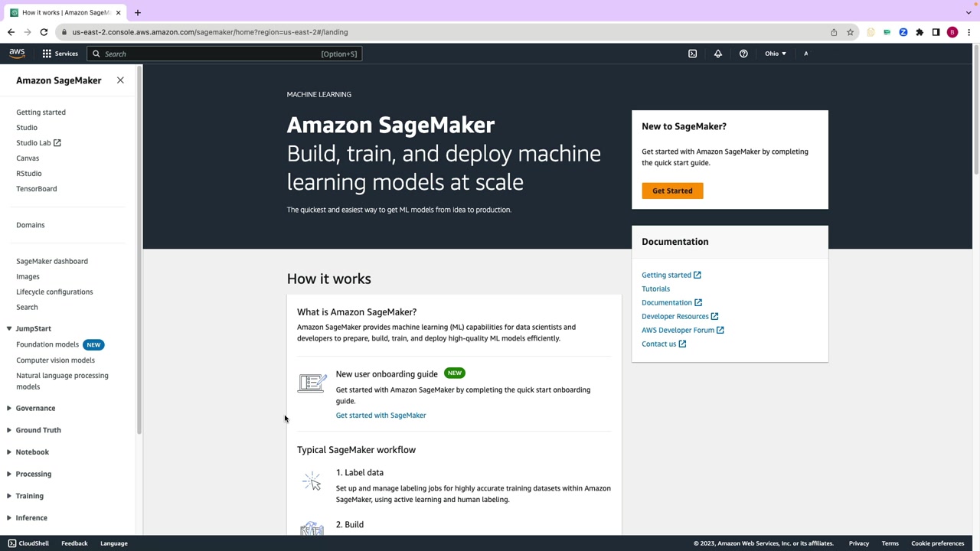Expand the Ground Truth section
980x551 pixels.
coord(38,430)
